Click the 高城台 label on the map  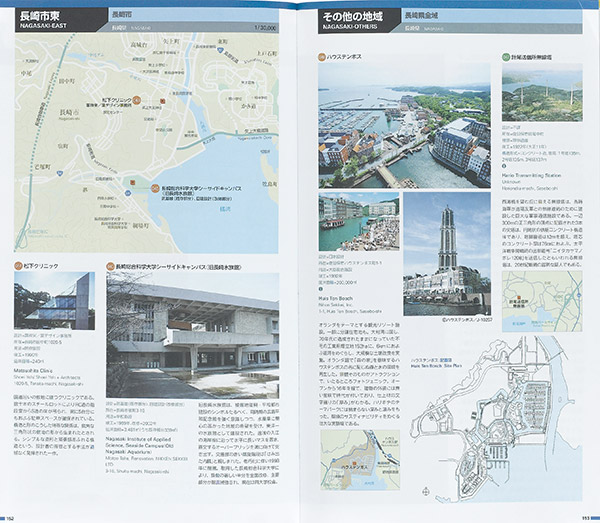(x=138, y=45)
